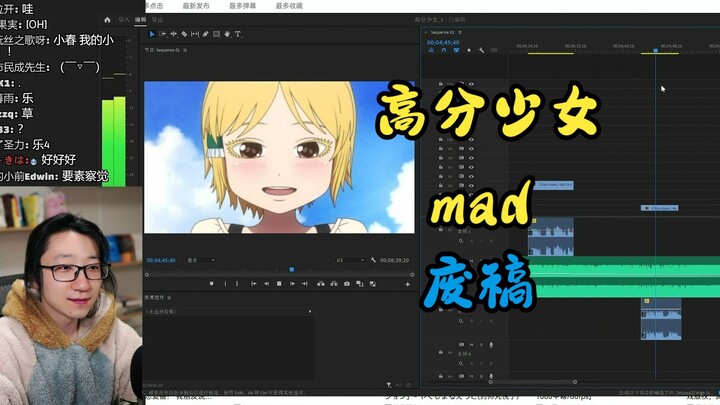
Task: Toggle insert sequences as nests option
Action: tap(431, 51)
